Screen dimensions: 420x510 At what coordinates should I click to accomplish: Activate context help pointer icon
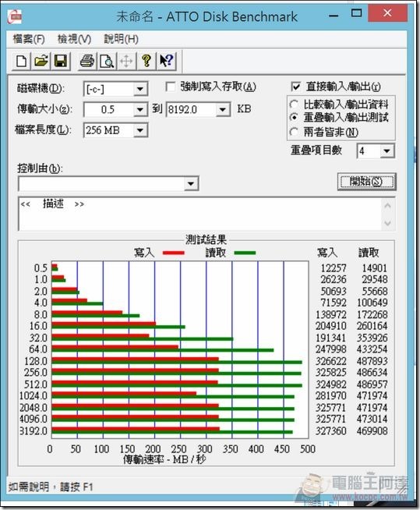point(167,61)
